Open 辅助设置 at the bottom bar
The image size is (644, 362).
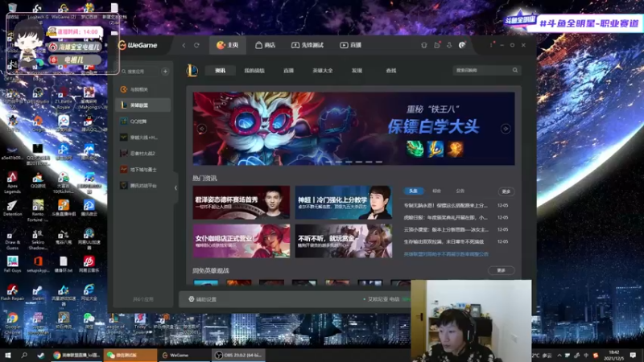203,299
